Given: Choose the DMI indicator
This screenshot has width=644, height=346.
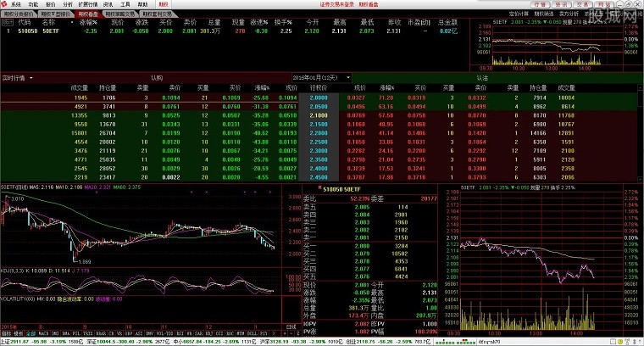Looking at the screenshot, I should tap(54, 333).
